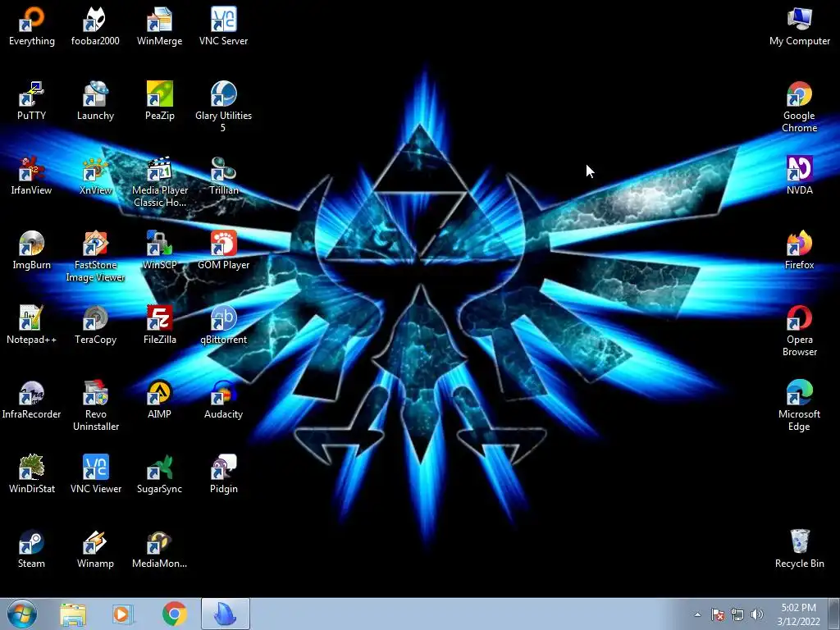Click FastStone Image Viewer icon

tap(95, 256)
